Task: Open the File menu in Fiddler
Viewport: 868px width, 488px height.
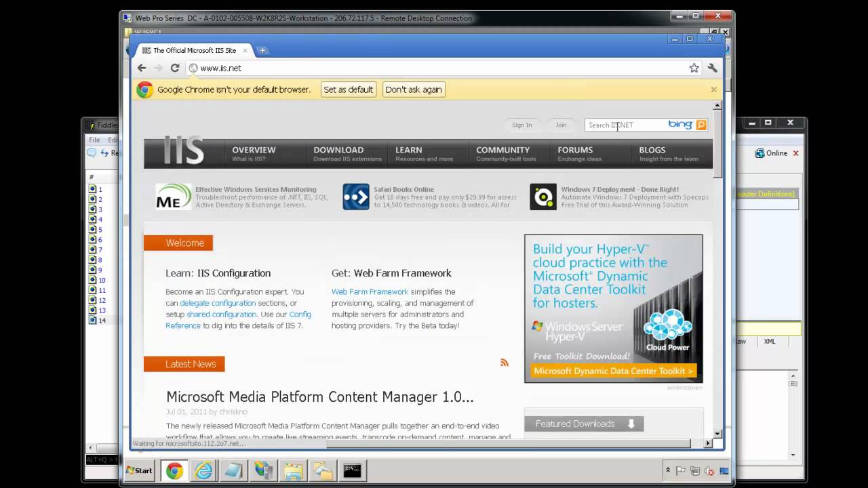Action: pos(94,140)
